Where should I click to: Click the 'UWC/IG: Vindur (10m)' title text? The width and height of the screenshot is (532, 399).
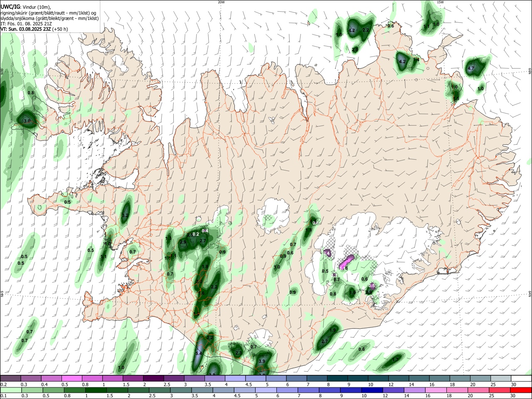pyautogui.click(x=26, y=7)
